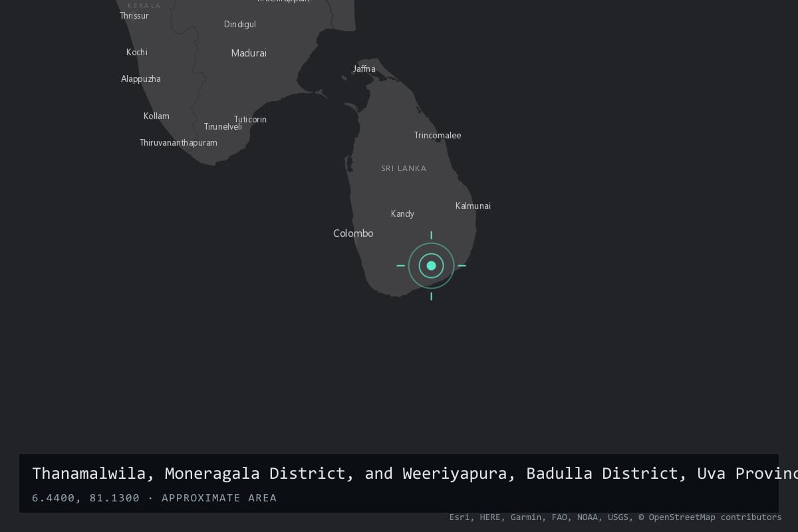
Task: Click the Thrissur label
Action: (134, 15)
